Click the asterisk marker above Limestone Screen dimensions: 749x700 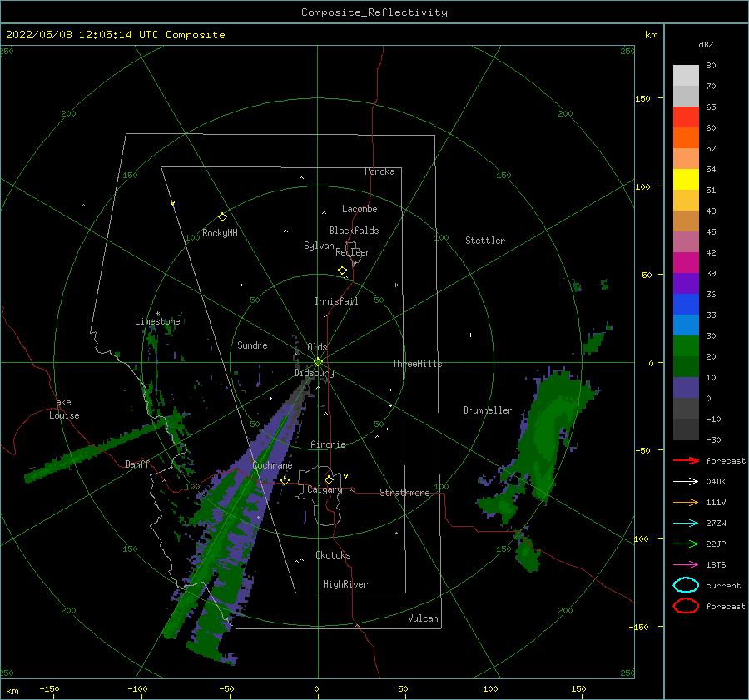coord(157,314)
